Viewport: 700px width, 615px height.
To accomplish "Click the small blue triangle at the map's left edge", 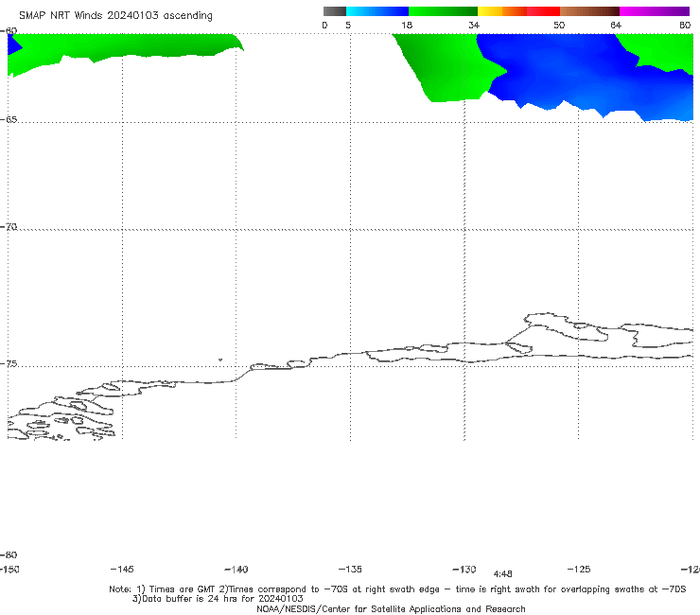I will [13, 45].
